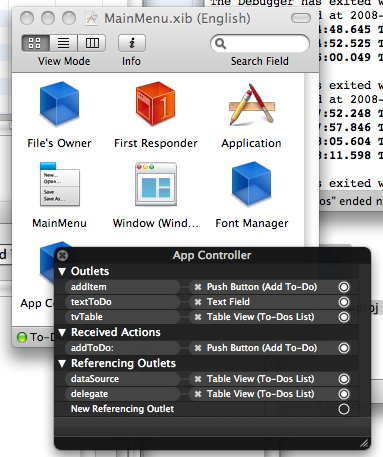
Task: Click New Referencing Outlet label
Action: point(122,409)
